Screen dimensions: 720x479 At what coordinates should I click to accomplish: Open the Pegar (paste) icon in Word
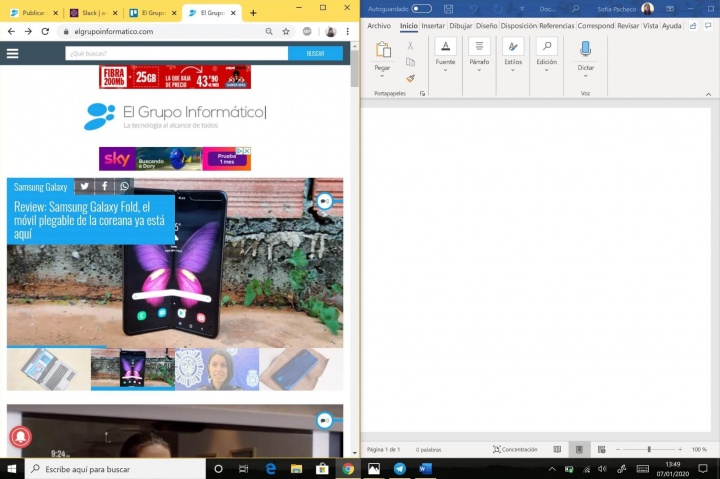(383, 50)
